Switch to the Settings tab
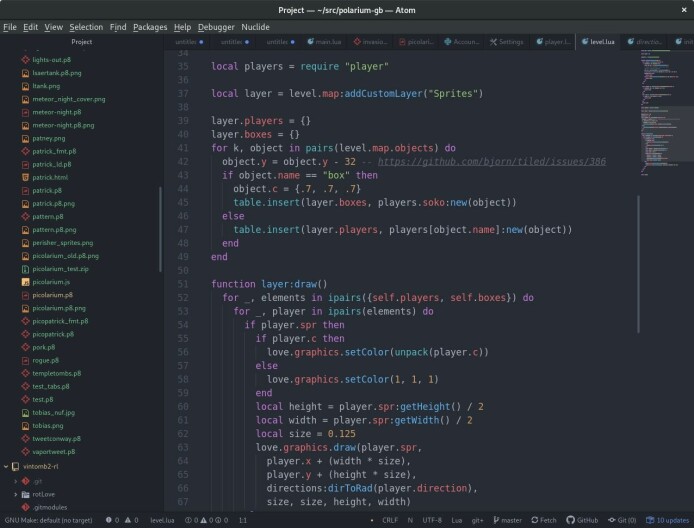This screenshot has height=528, width=694. tap(507, 42)
